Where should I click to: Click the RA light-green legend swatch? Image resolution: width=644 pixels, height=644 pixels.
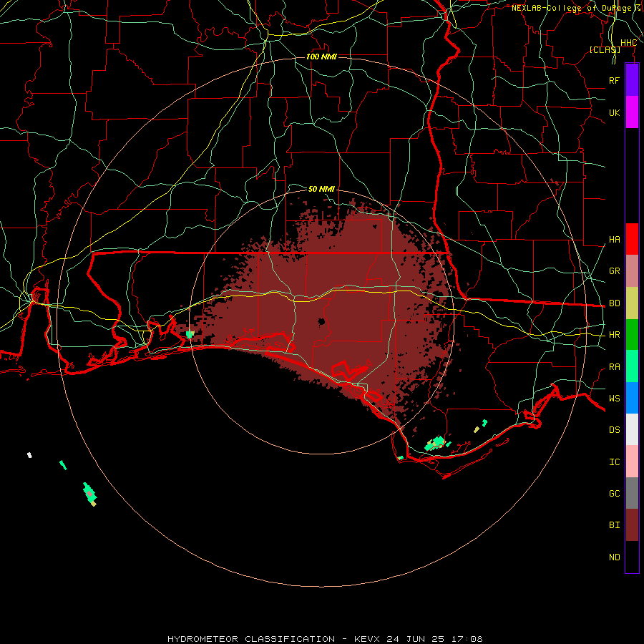[632, 366]
